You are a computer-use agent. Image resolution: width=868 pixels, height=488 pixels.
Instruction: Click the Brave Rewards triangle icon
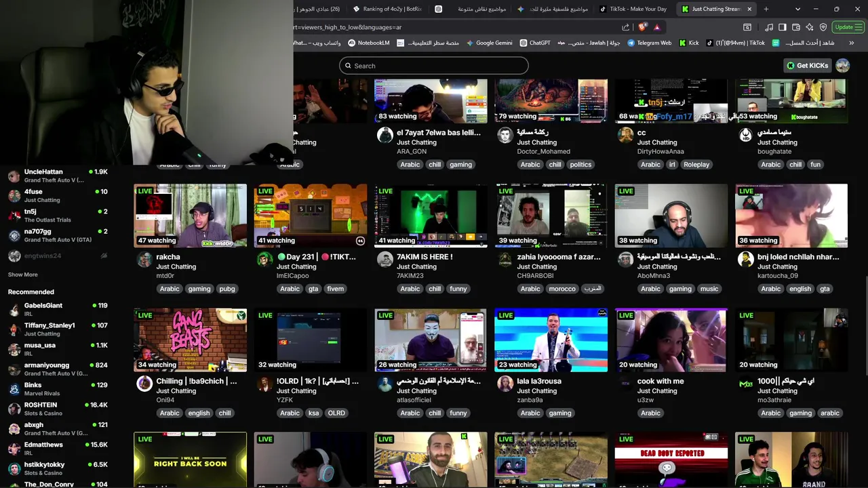click(657, 27)
